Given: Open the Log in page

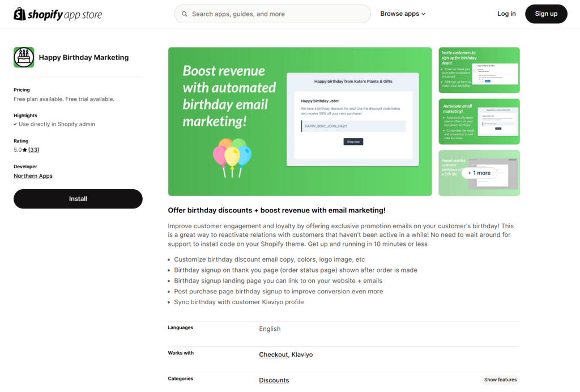Looking at the screenshot, I should [506, 14].
